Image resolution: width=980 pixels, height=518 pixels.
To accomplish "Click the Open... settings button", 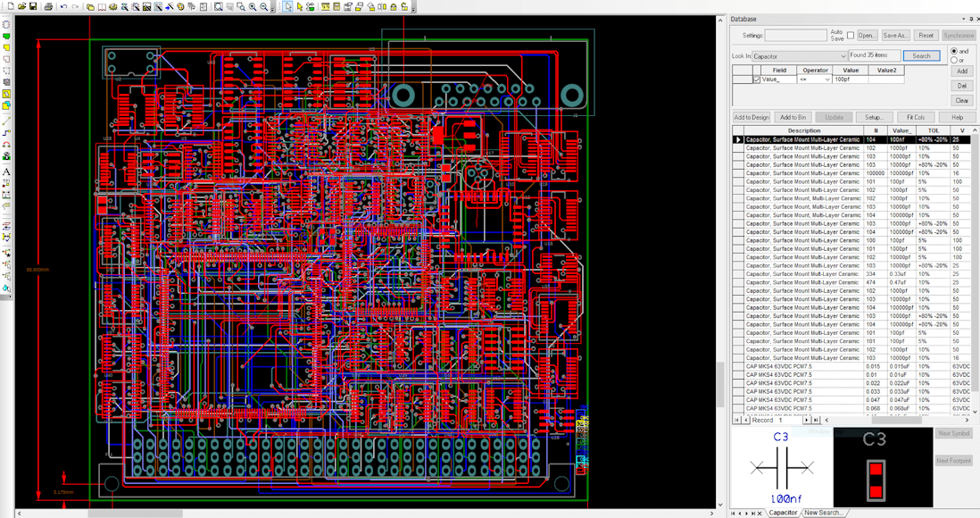I will point(867,35).
